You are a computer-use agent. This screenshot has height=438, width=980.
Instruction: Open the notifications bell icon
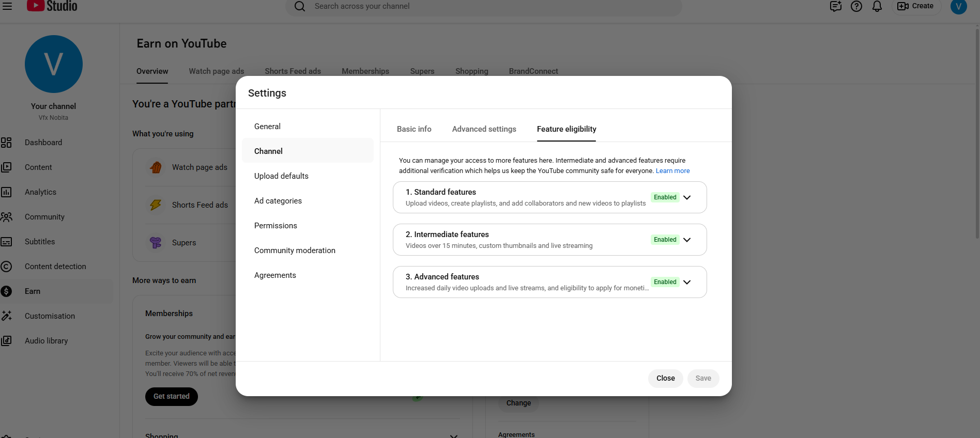click(x=877, y=6)
